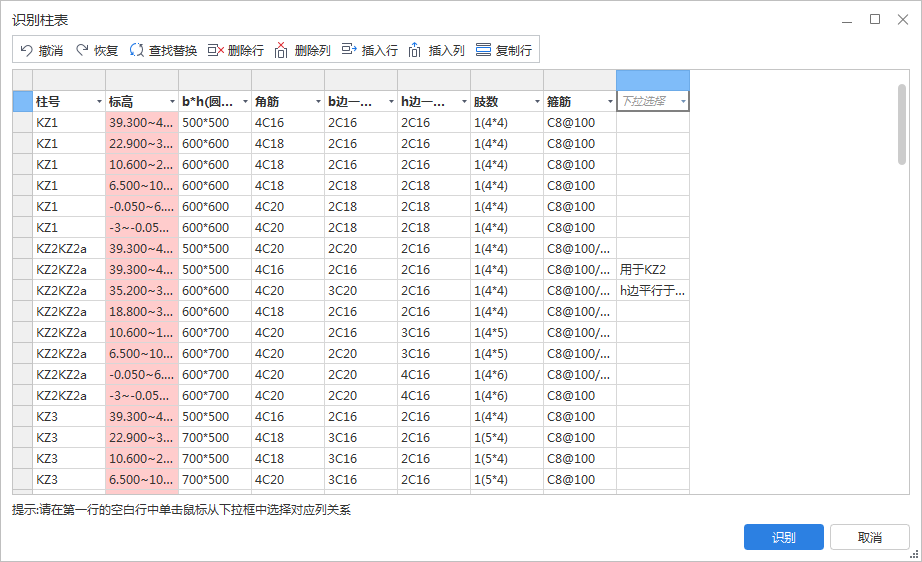Maximize the 识别柱表 window
The height and width of the screenshot is (562, 922).
(x=875, y=19)
